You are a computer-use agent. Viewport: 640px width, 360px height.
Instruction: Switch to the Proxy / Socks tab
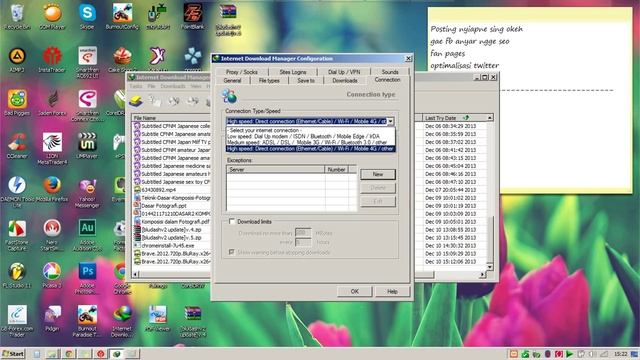241,72
